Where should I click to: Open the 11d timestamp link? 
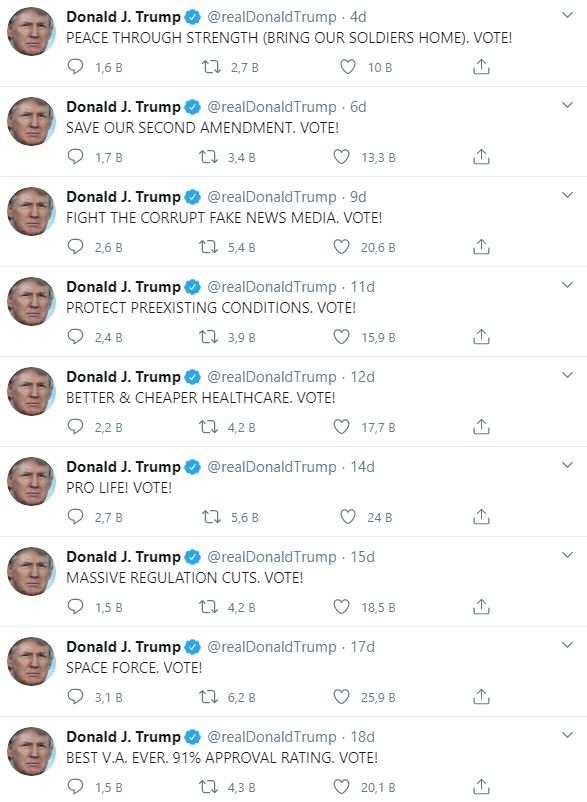click(x=363, y=287)
